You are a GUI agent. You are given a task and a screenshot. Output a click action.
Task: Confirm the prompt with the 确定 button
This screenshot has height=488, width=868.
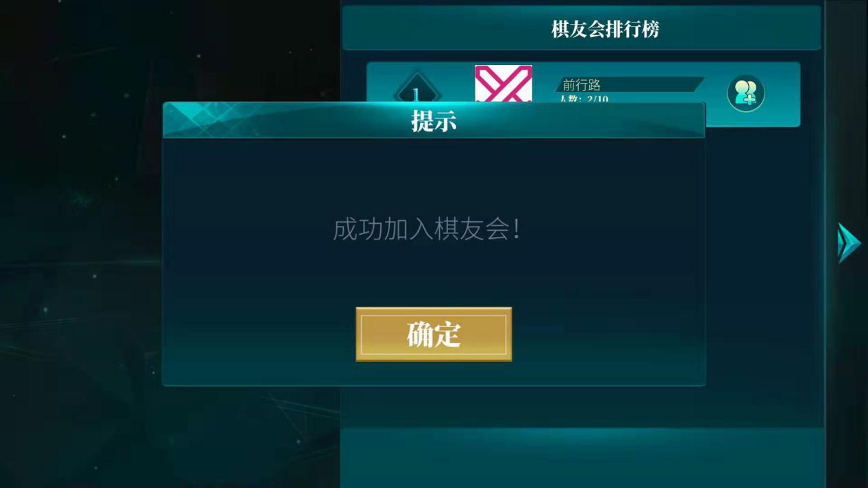[x=434, y=334]
